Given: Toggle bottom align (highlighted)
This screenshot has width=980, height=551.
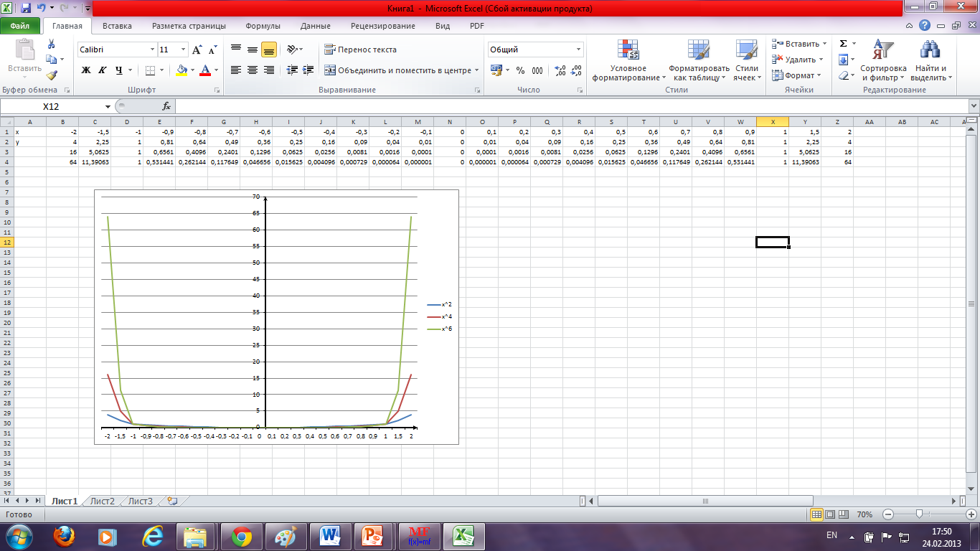Looking at the screenshot, I should tap(269, 50).
